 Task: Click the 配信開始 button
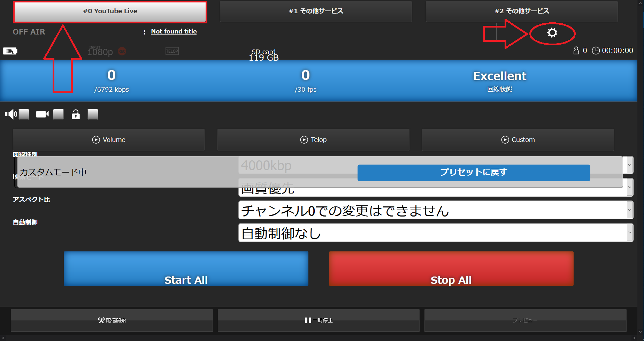112,320
